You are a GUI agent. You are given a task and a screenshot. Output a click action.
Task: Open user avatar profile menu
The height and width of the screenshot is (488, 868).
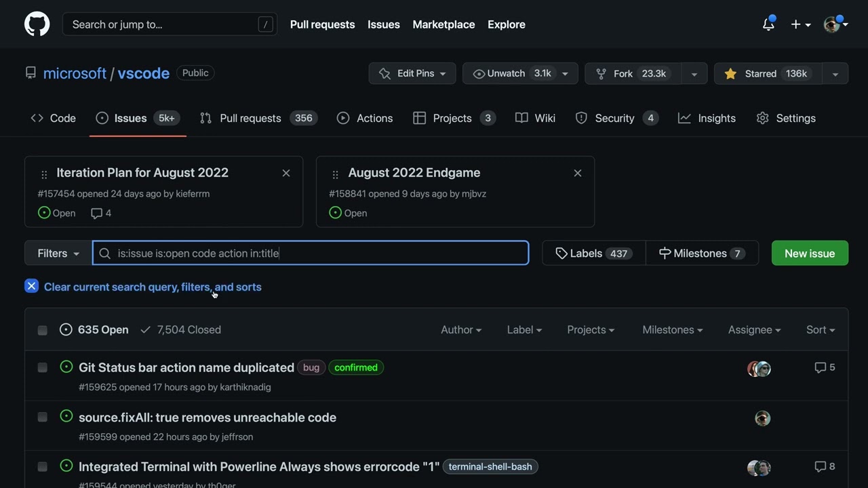[x=835, y=24]
